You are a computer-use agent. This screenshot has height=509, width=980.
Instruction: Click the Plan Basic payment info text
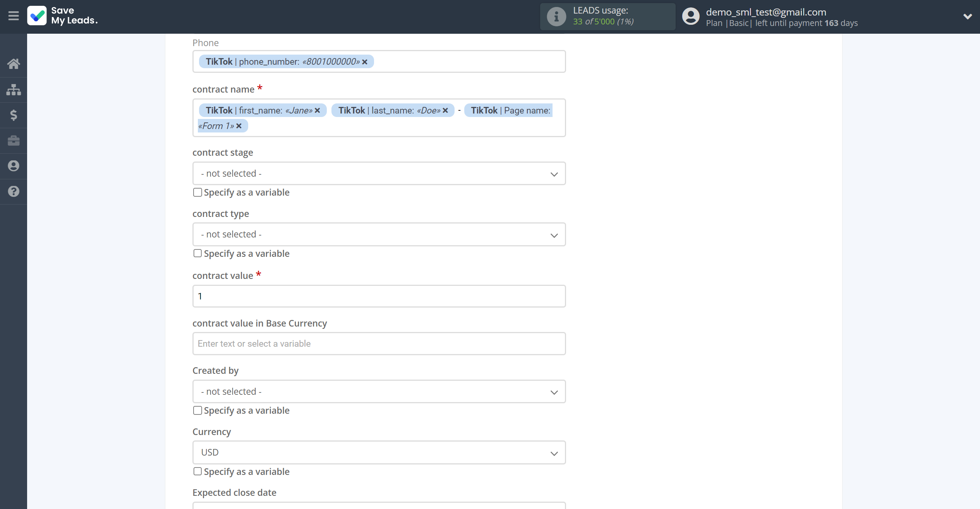[x=782, y=23]
